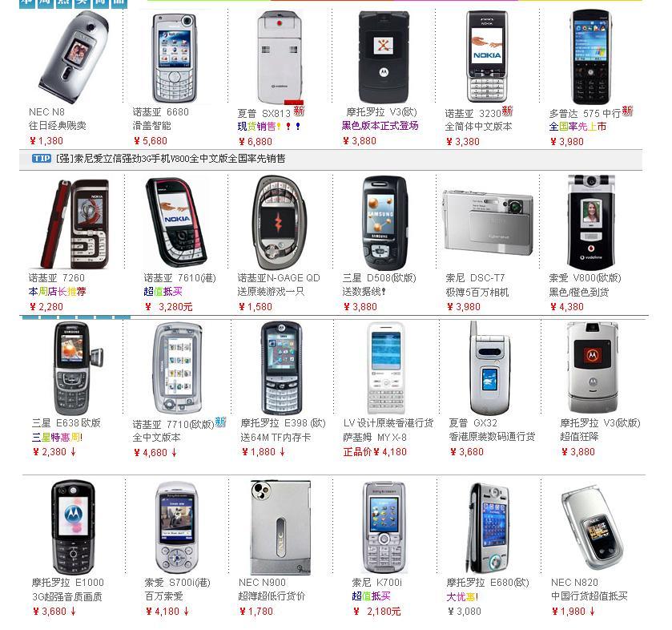The width and height of the screenshot is (672, 630).
Task: Click the 摩托罗拉 V3(欧) product name
Action: click(381, 112)
